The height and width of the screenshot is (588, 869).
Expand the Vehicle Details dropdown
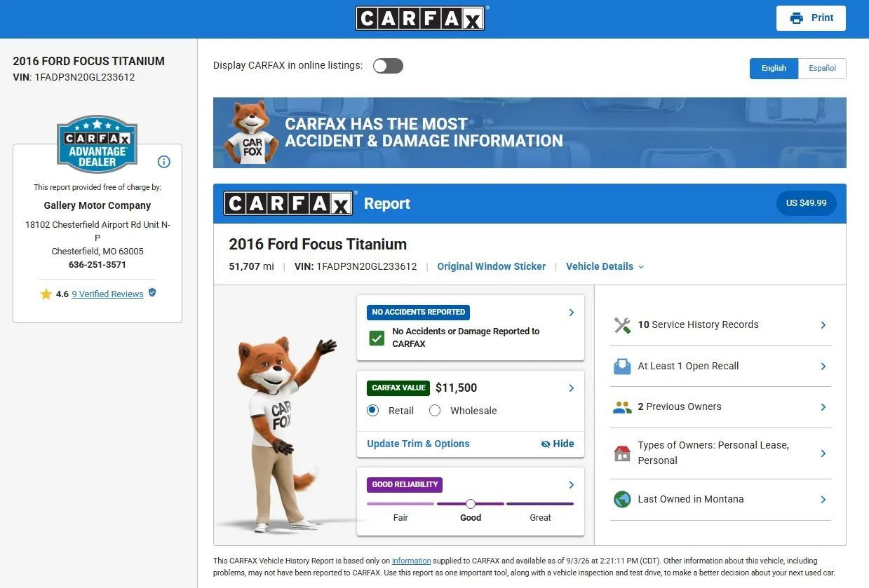pyautogui.click(x=605, y=266)
